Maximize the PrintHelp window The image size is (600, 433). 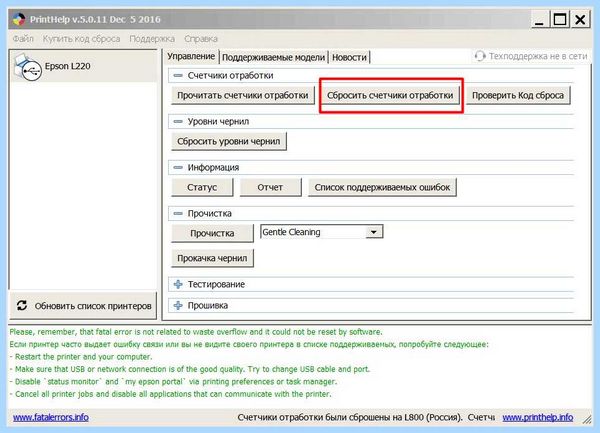[560, 20]
